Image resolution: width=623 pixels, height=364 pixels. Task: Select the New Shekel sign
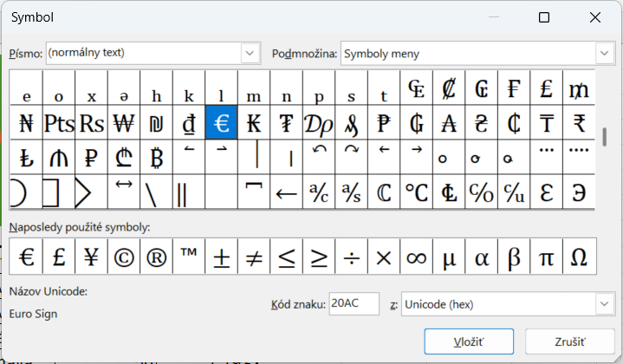[157, 122]
